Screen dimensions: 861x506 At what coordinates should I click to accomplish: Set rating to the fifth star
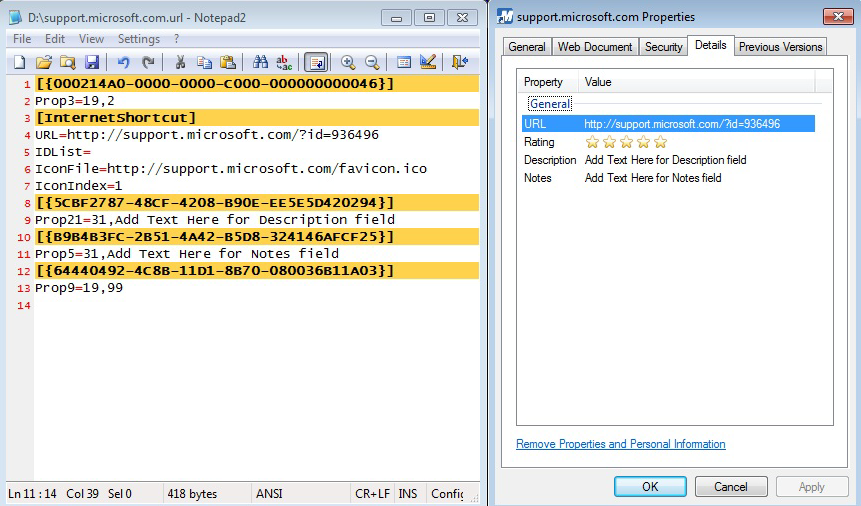661,142
